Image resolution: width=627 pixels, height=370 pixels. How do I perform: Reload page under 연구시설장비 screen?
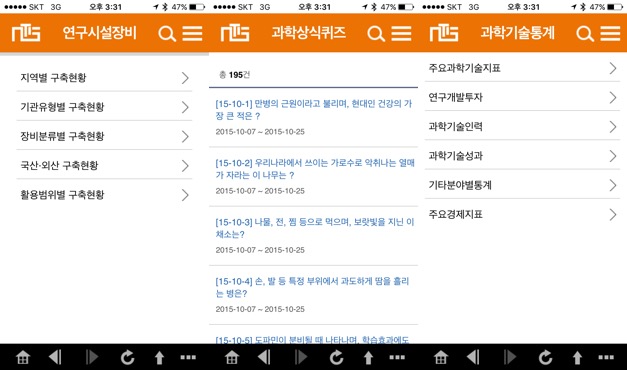pyautogui.click(x=128, y=357)
